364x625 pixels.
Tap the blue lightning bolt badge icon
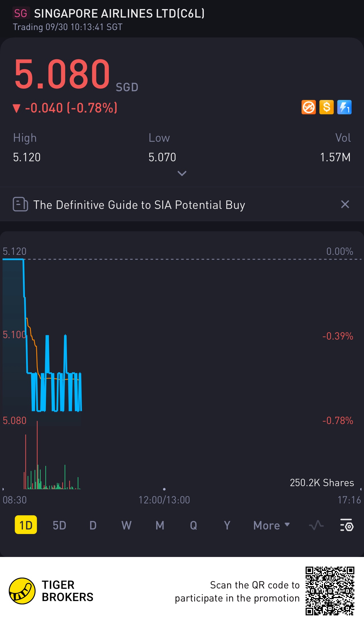pyautogui.click(x=344, y=107)
